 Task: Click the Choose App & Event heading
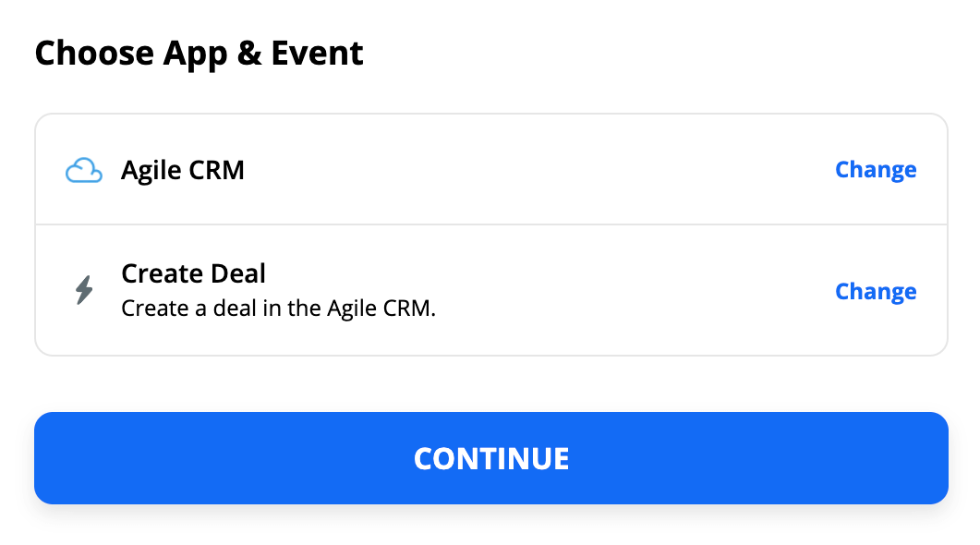[x=199, y=54]
